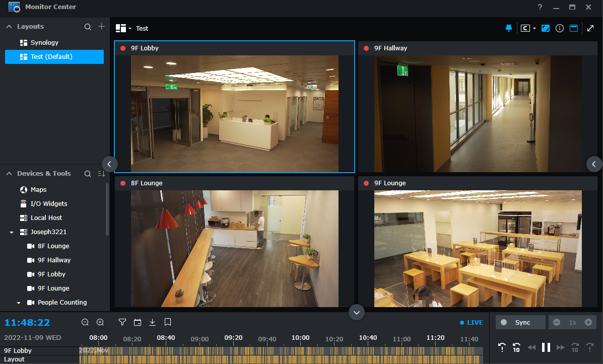This screenshot has width=603, height=364.
Task: Zoom in on the timeline
Action: pos(100,322)
